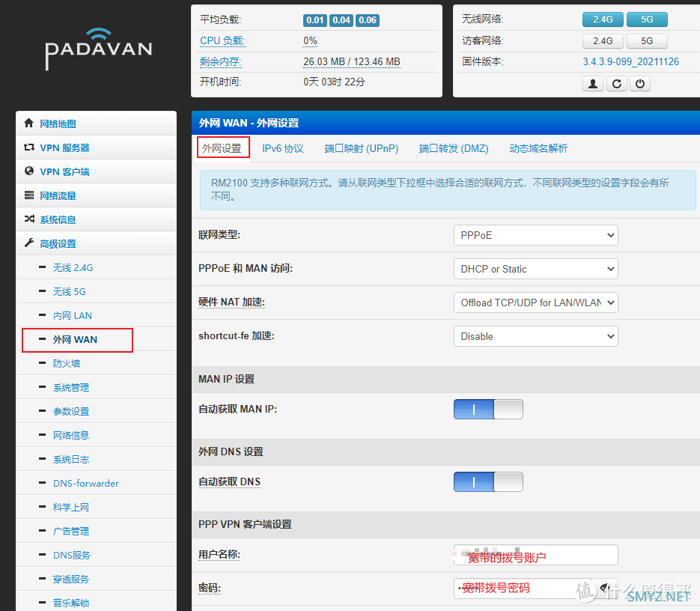
Task: Click the user account icon button
Action: pos(593,84)
